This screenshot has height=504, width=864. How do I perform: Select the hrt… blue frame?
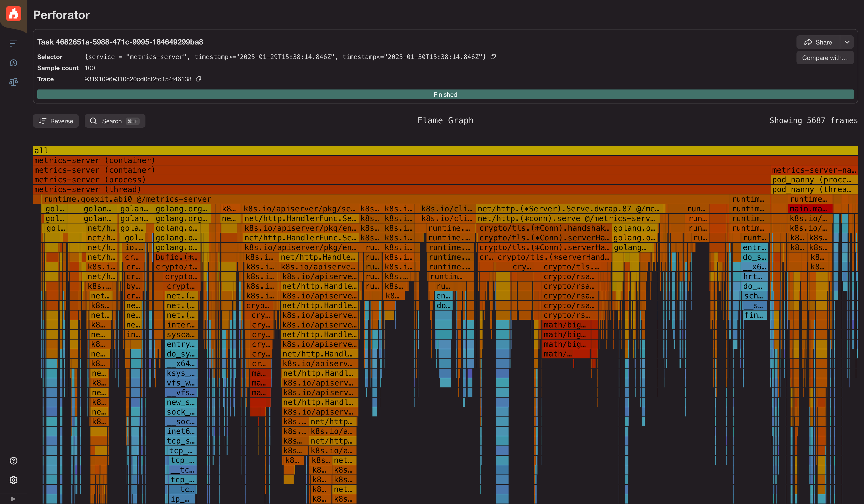(754, 276)
